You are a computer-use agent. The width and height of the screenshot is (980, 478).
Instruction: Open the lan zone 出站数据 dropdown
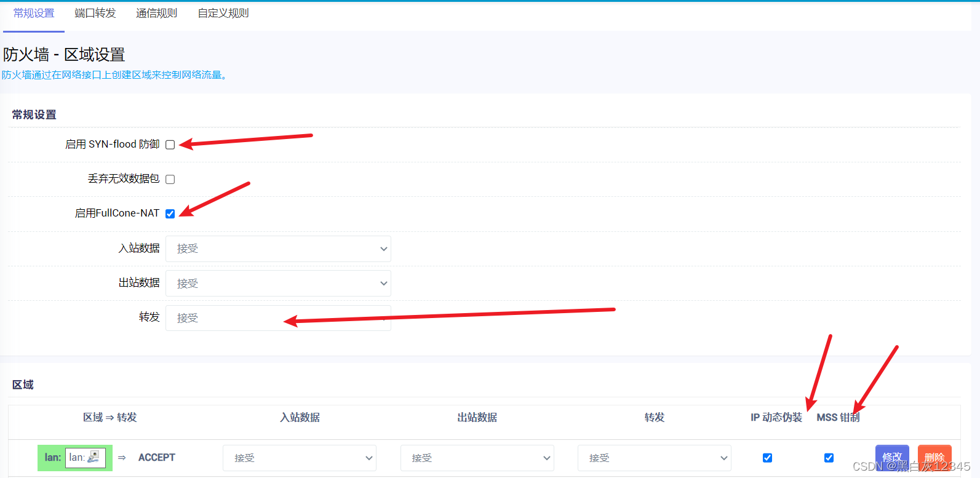[477, 458]
